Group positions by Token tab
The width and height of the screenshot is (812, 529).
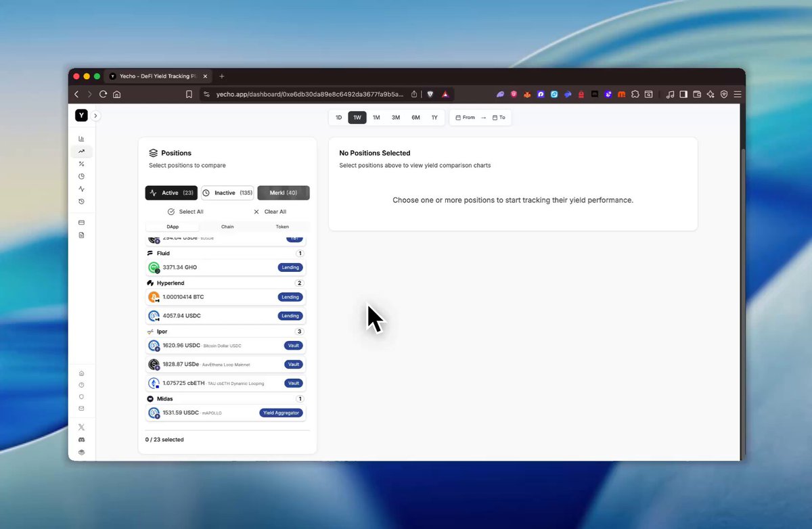[282, 227]
